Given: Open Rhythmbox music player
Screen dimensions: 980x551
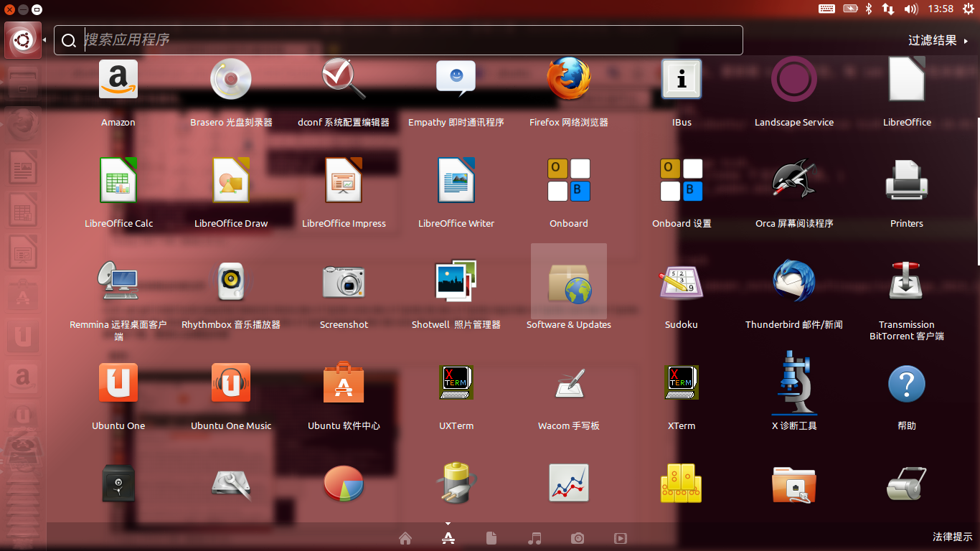Looking at the screenshot, I should point(231,281).
